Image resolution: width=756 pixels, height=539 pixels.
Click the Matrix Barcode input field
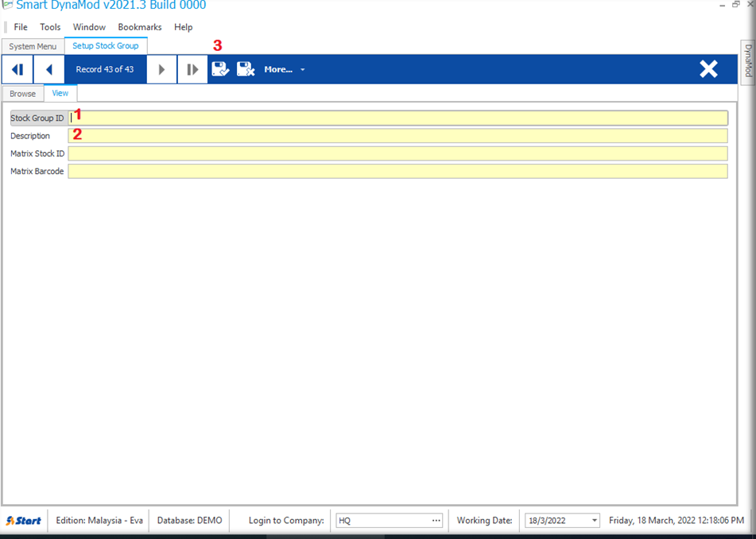click(397, 172)
